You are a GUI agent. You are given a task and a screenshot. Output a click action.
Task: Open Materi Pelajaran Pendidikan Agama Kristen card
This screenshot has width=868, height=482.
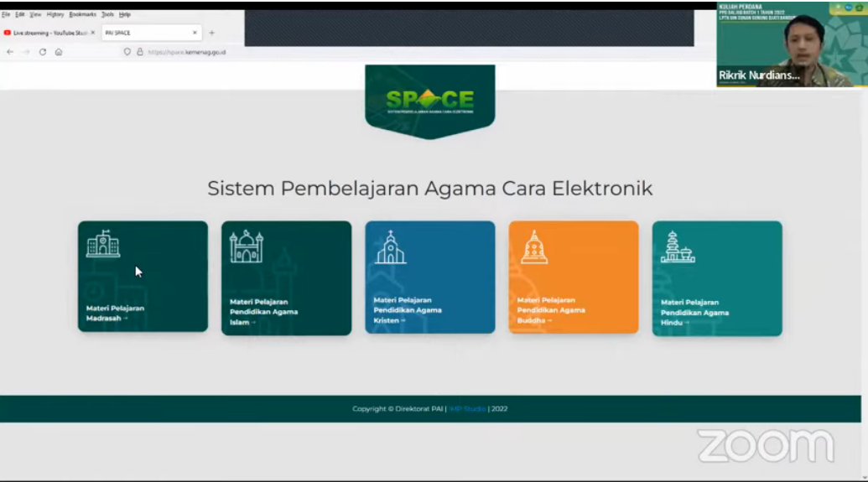pyautogui.click(x=430, y=277)
